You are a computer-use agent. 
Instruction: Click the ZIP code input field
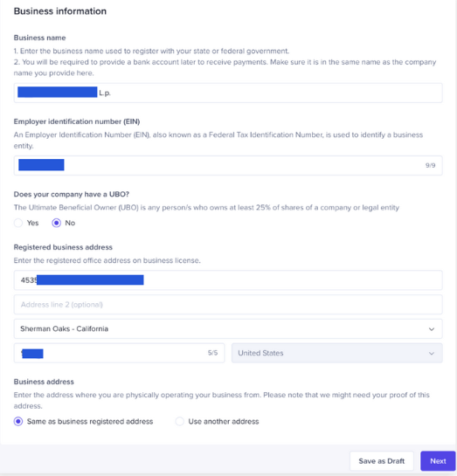click(119, 353)
